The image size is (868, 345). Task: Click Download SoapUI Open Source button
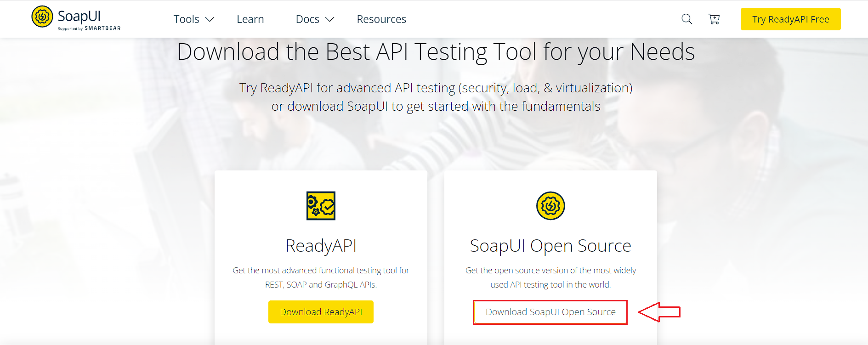pyautogui.click(x=550, y=312)
